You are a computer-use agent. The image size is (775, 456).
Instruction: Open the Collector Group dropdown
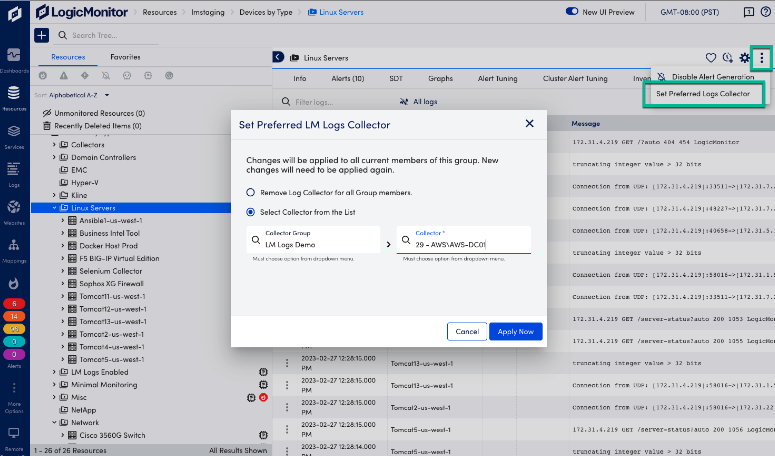coord(313,239)
